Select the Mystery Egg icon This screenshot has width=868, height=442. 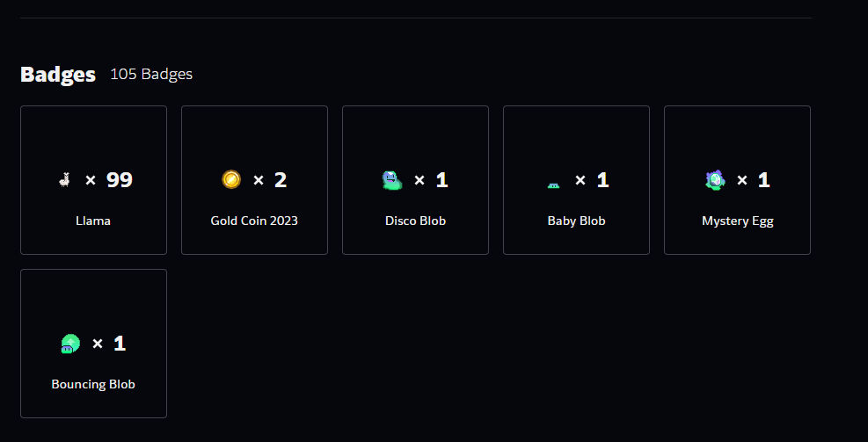[715, 180]
